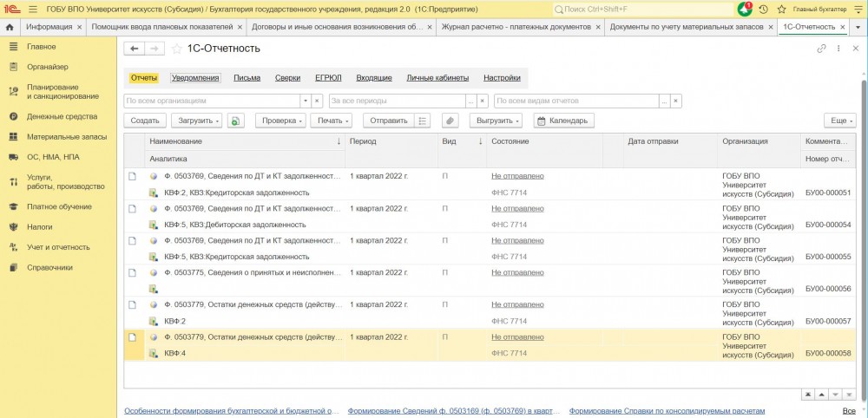Click the Создать button

pos(145,121)
